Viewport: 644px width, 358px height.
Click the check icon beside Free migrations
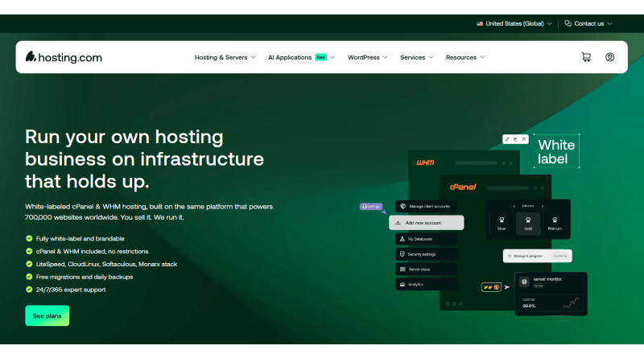pyautogui.click(x=29, y=277)
